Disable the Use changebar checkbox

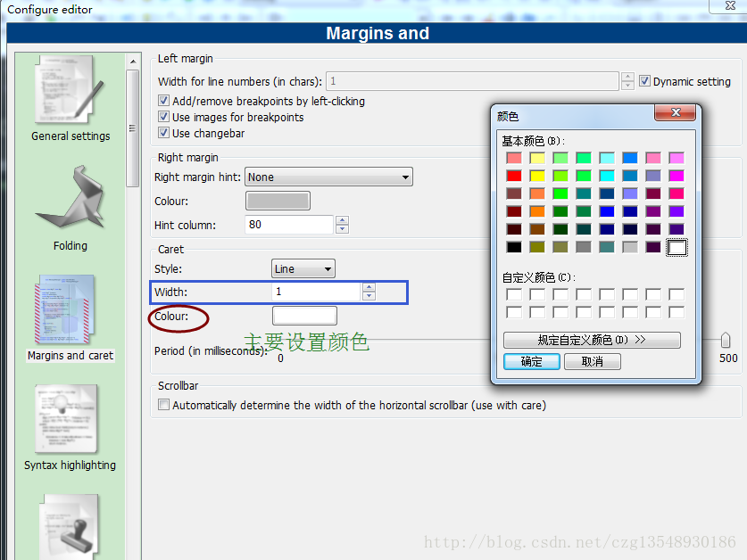pos(163,133)
